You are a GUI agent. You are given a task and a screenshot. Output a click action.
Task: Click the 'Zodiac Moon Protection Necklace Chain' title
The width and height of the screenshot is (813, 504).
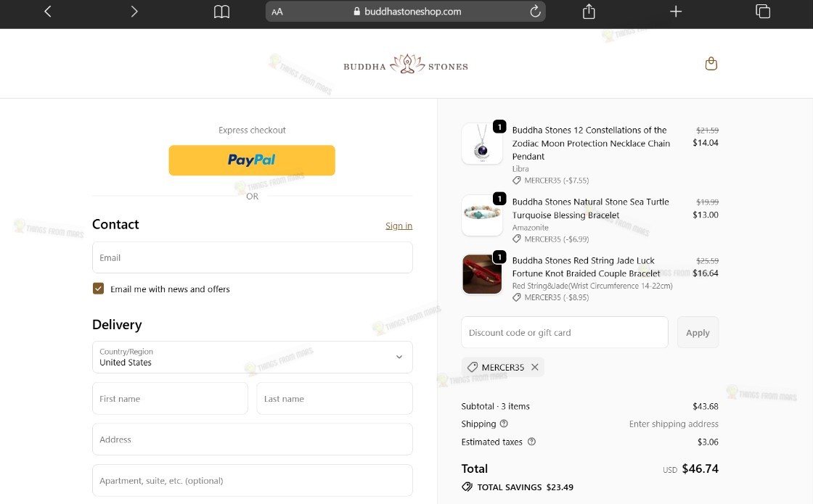pyautogui.click(x=591, y=144)
